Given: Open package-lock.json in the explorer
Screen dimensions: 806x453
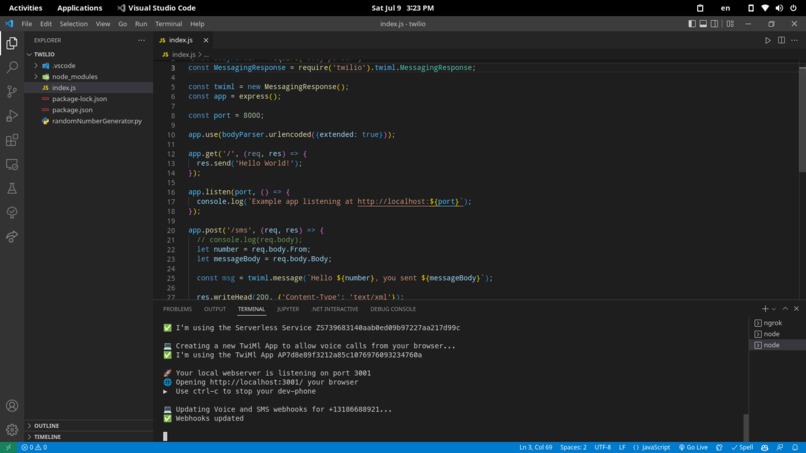Looking at the screenshot, I should click(x=79, y=99).
